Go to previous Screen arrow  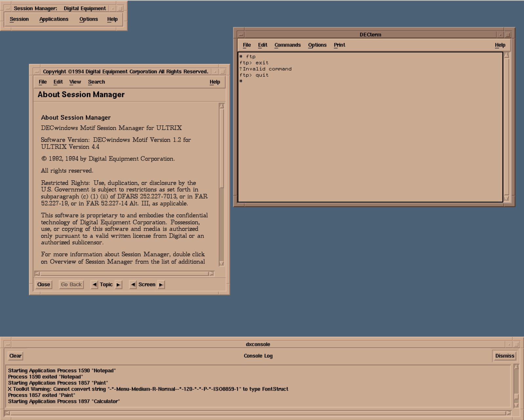(133, 284)
